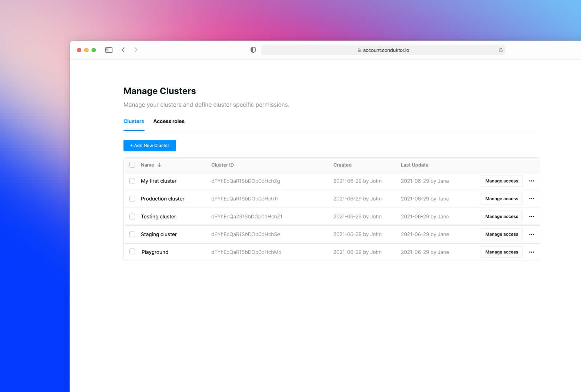Select the Production cluster name
The image size is (581, 392).
pyautogui.click(x=163, y=199)
